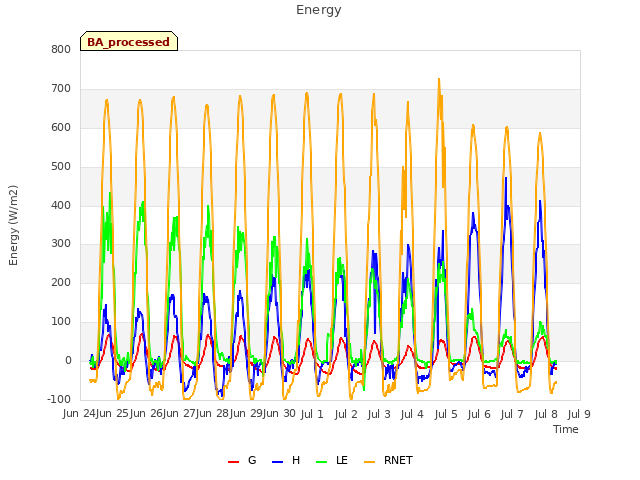
Task: Click the Jun 24 x-axis tick label
Action: point(79,414)
